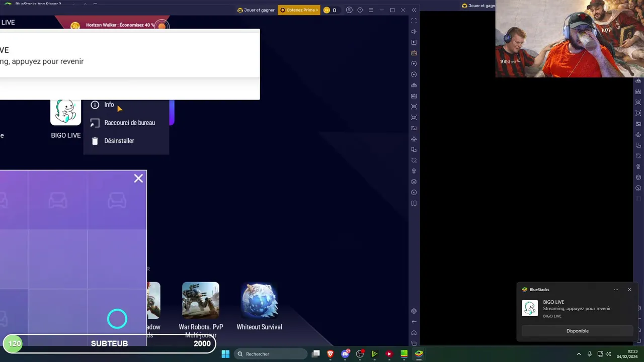Screen dimensions: 644x362
Task: Choose Raccourci de bureau in the context menu
Action: [126, 123]
